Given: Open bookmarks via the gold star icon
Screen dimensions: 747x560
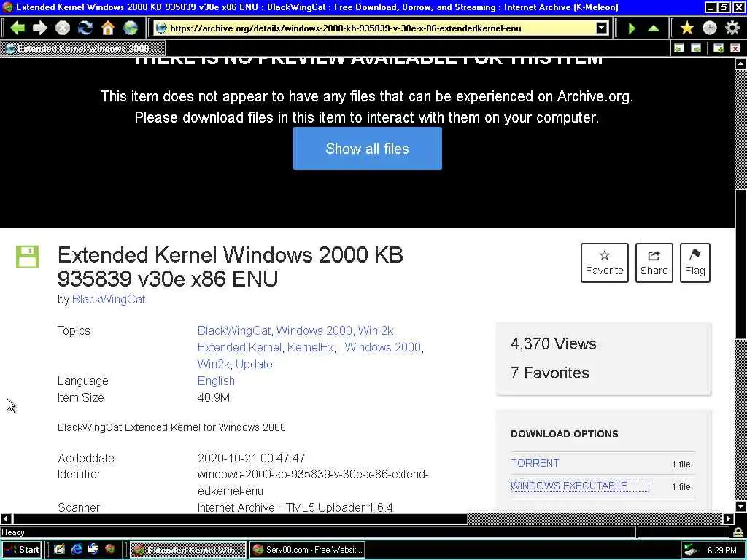Looking at the screenshot, I should coord(687,28).
